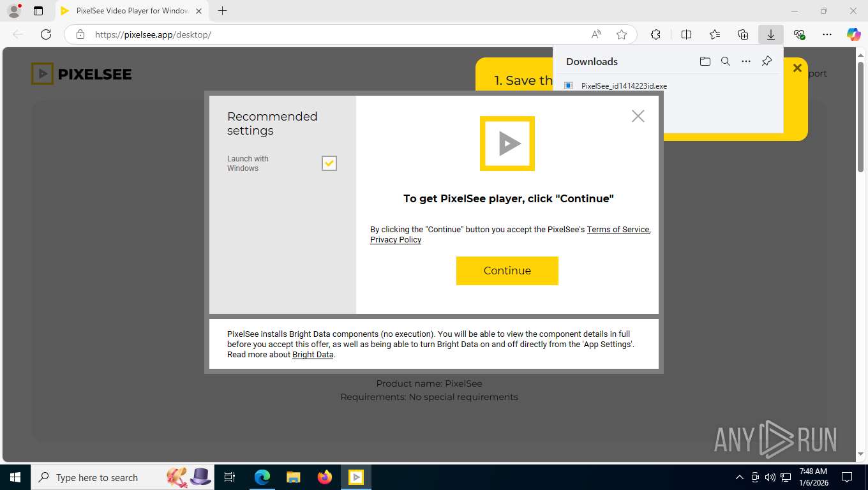Open PixelSee_id1414223id.exe download entry
868x490 pixels.
(x=624, y=85)
